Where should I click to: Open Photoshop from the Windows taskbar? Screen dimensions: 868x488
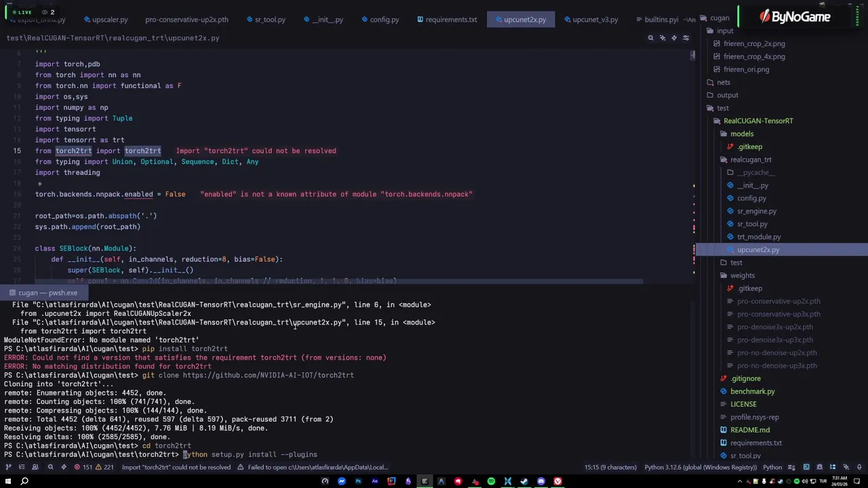[x=358, y=481]
